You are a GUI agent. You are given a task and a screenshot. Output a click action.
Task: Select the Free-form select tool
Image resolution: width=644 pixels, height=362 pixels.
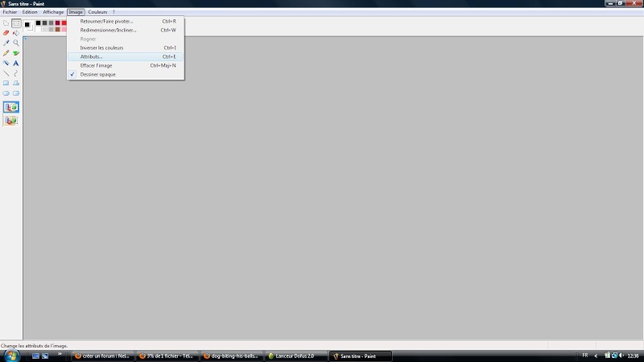pyautogui.click(x=6, y=23)
